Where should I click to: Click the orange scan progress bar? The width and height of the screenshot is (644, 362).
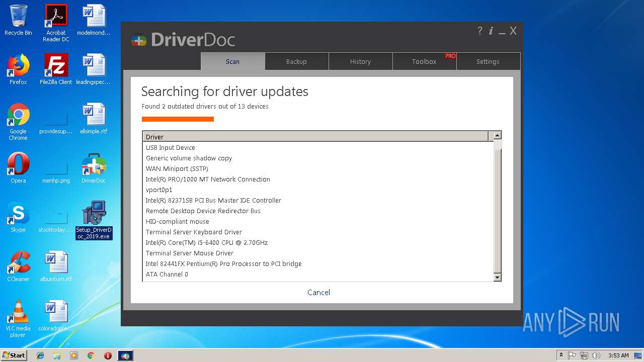[x=178, y=119]
